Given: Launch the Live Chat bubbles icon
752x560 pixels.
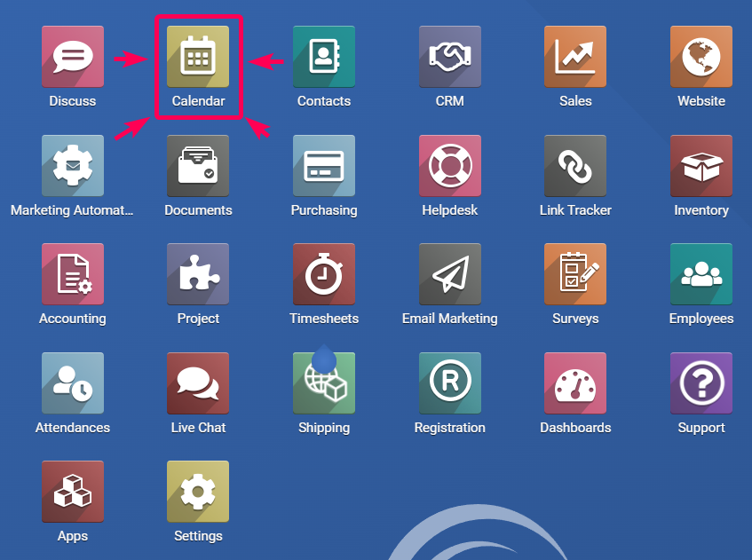Looking at the screenshot, I should point(198,383).
